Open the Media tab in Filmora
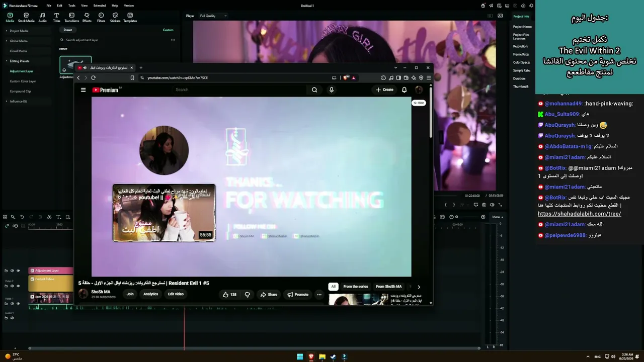The image size is (644, 362). point(10,18)
